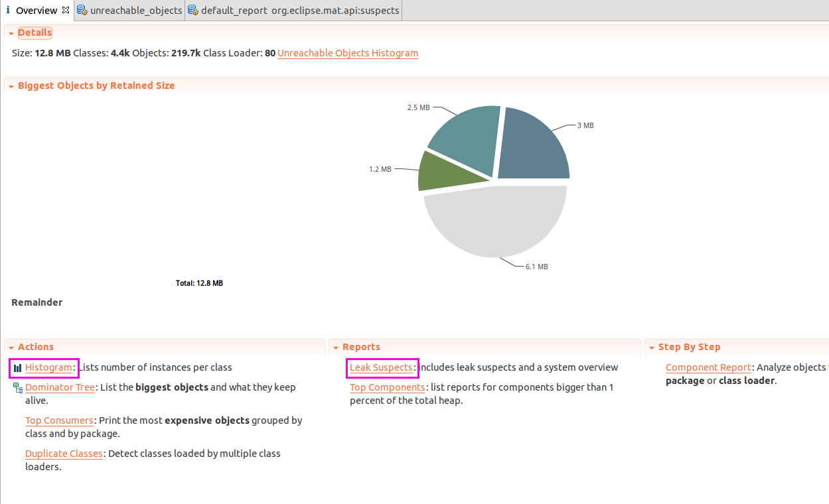This screenshot has width=829, height=504.
Task: Open the Component Report link
Action: pos(708,367)
